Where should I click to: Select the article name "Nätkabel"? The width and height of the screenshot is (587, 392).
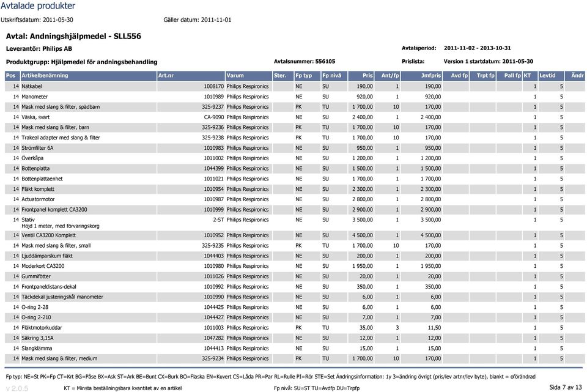tap(32, 86)
